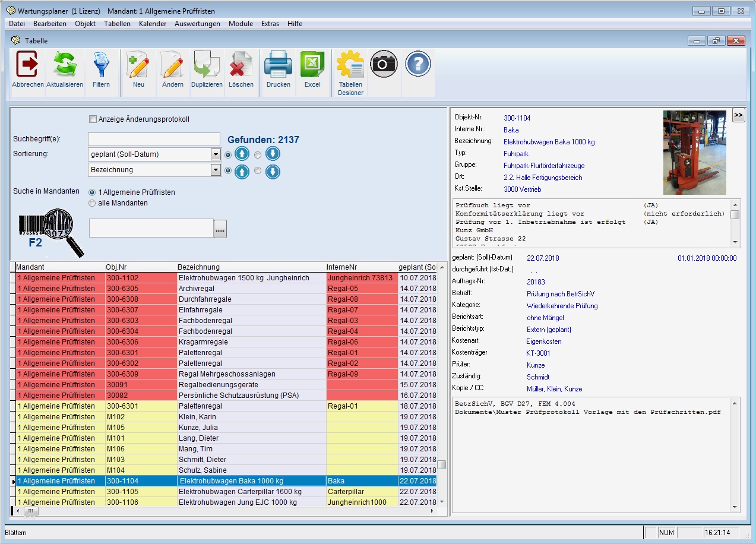Select the 'alle Mandanten' radio option

(92, 203)
